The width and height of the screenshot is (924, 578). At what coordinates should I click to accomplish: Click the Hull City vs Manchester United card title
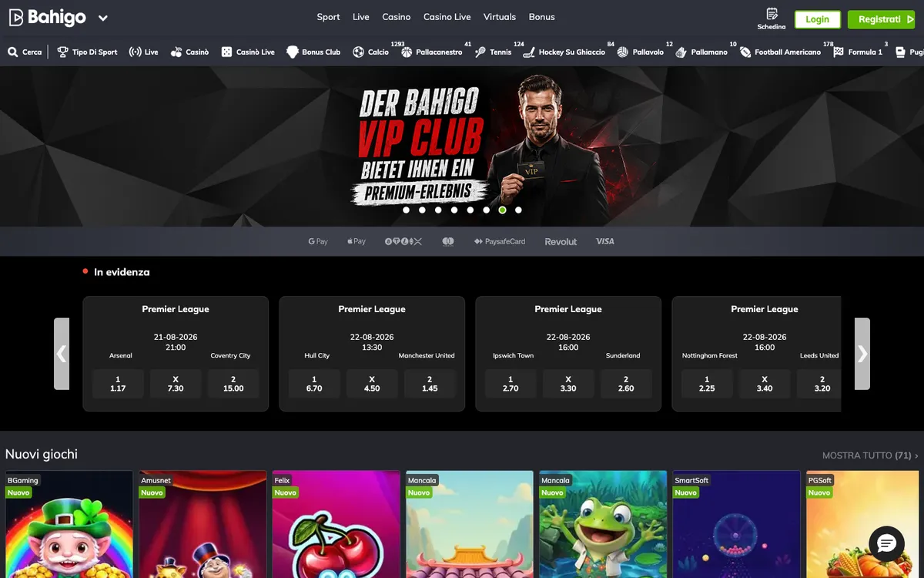pyautogui.click(x=372, y=309)
